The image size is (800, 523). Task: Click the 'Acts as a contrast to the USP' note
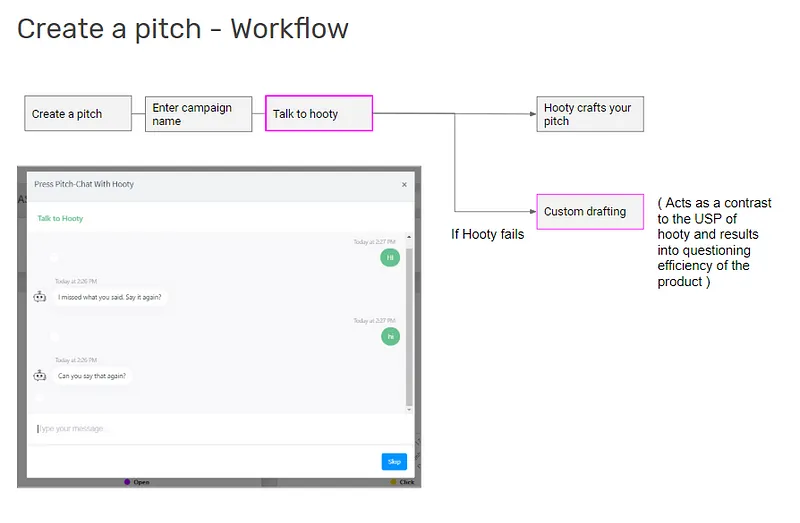pyautogui.click(x=714, y=242)
